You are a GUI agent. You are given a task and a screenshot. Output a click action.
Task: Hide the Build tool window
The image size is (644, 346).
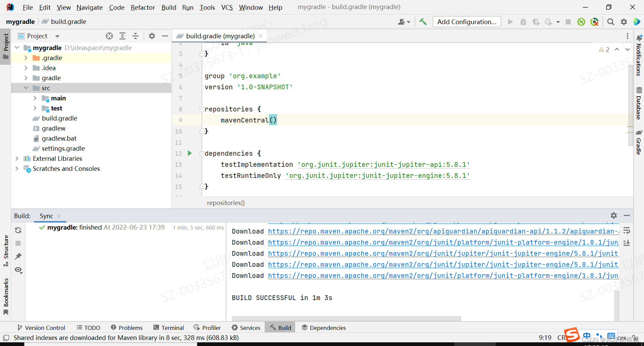(627, 215)
